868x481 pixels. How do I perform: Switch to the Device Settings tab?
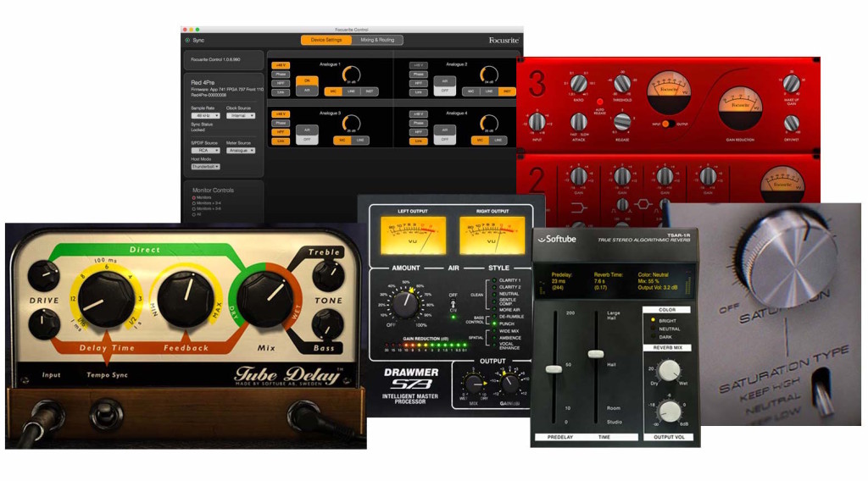326,40
